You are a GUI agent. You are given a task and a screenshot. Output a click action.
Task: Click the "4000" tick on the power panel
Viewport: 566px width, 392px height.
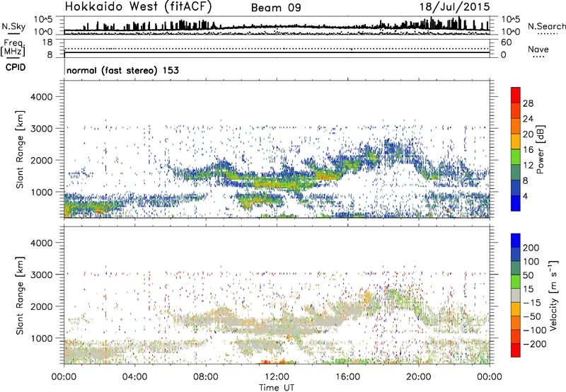41,97
